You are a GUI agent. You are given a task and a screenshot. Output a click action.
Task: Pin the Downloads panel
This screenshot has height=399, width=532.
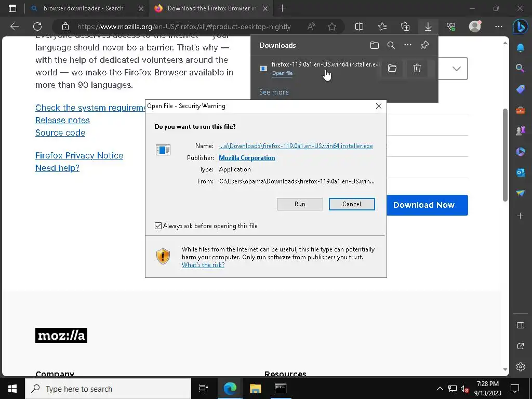(424, 45)
